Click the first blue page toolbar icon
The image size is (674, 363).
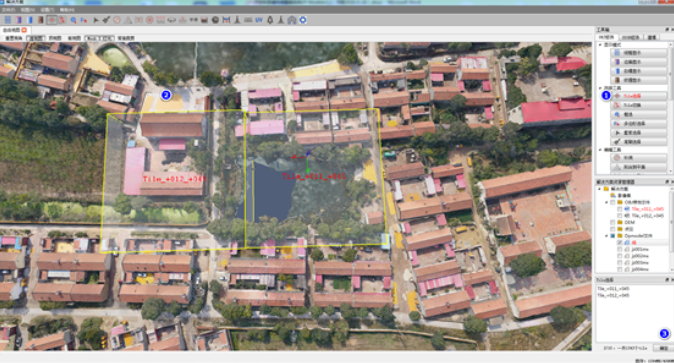[x=8, y=20]
